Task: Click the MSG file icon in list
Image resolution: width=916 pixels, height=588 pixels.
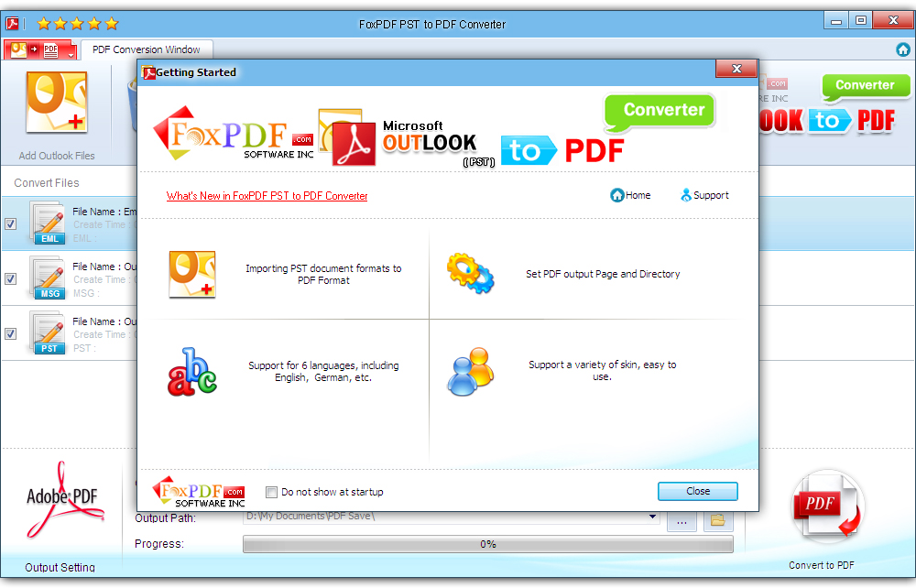Action: pyautogui.click(x=48, y=278)
